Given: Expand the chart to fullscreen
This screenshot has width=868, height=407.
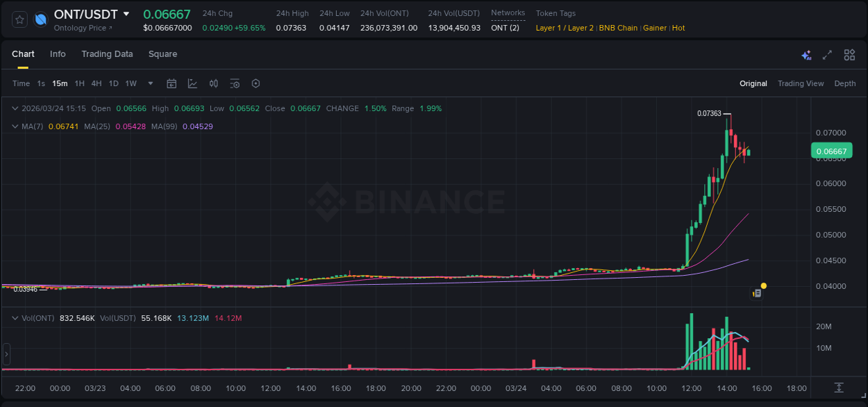Looking at the screenshot, I should [826, 54].
